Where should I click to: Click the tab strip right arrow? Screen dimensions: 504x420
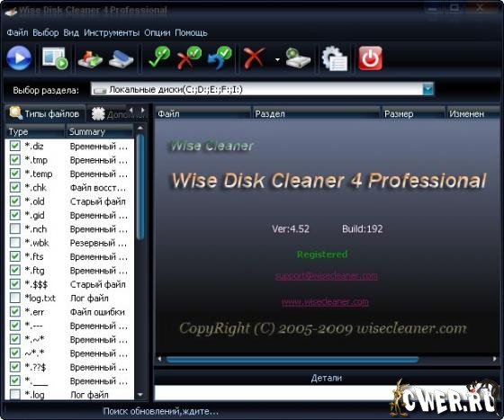tap(142, 110)
